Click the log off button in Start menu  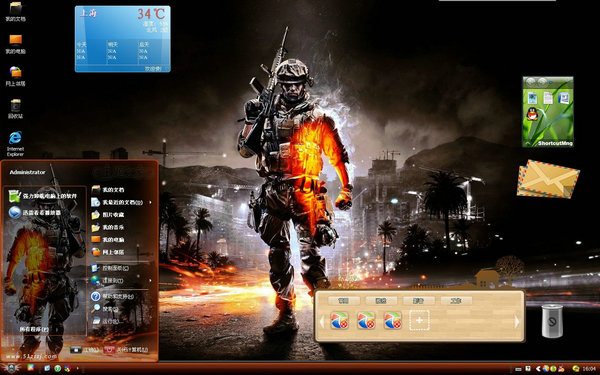(x=84, y=349)
